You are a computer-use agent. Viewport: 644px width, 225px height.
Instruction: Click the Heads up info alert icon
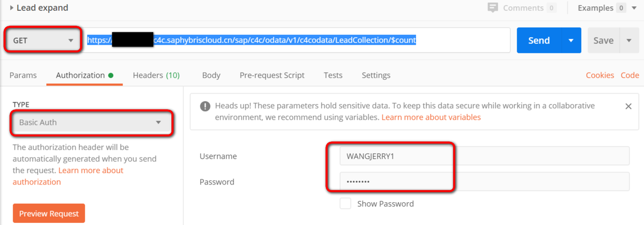pos(205,106)
